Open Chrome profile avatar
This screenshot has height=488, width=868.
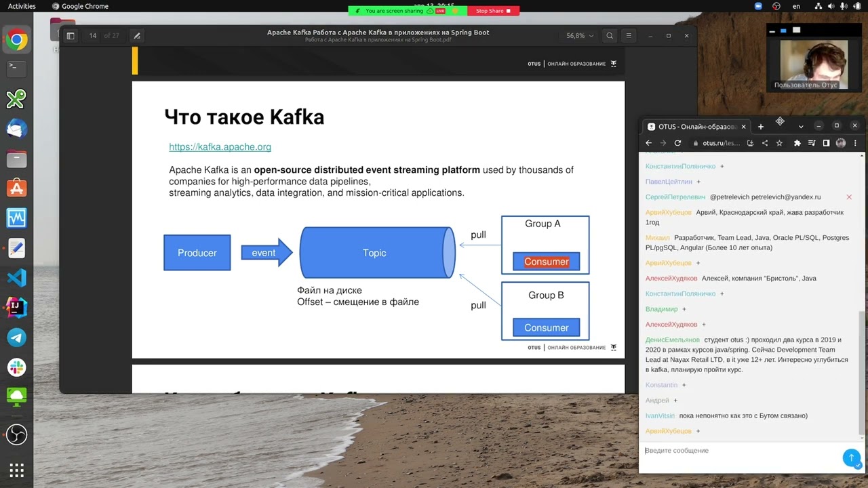(841, 143)
